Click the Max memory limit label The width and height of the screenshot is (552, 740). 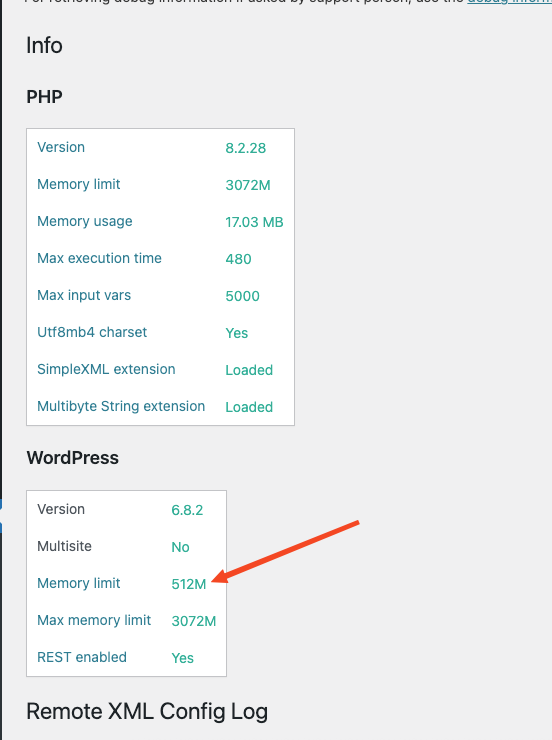tap(94, 620)
